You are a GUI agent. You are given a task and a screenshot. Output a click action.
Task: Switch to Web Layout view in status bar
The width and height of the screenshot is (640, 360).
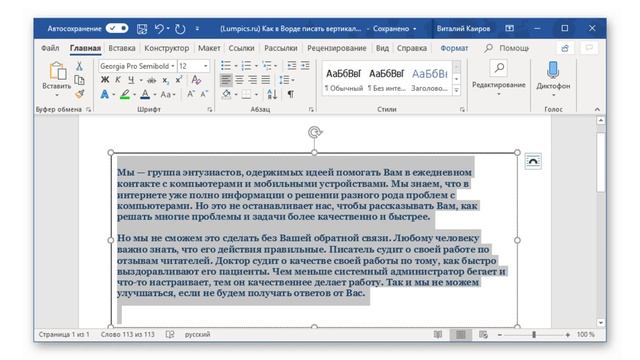coord(483,335)
